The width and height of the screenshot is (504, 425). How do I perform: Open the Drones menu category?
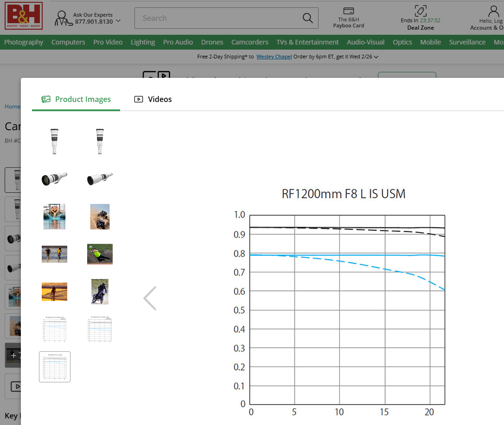(212, 42)
